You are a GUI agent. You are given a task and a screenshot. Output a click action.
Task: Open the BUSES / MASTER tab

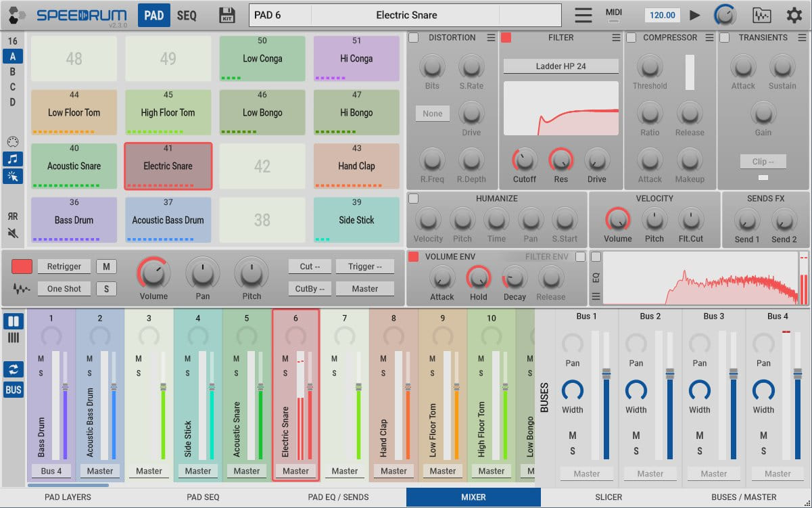click(744, 497)
